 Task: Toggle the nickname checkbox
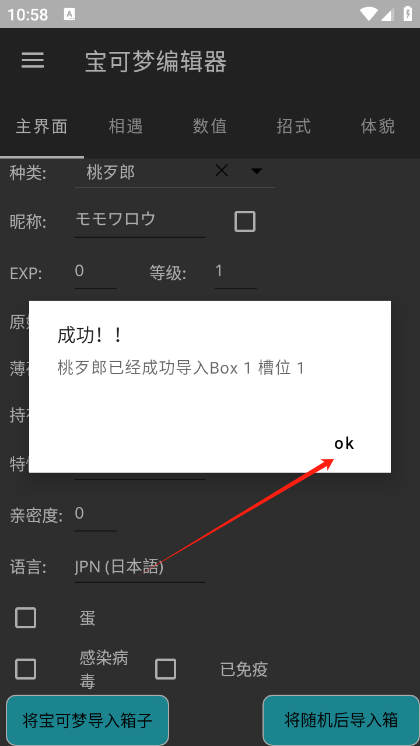pos(245,222)
